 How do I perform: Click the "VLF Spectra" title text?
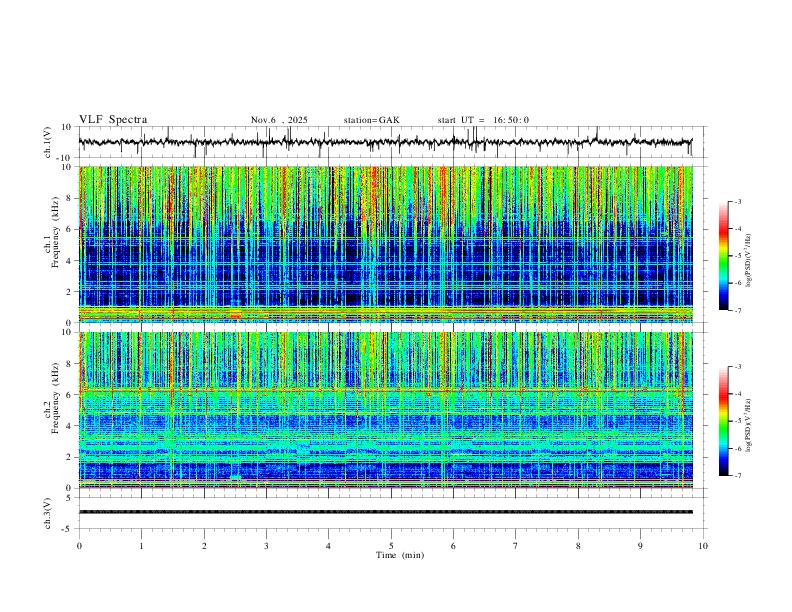(113, 120)
